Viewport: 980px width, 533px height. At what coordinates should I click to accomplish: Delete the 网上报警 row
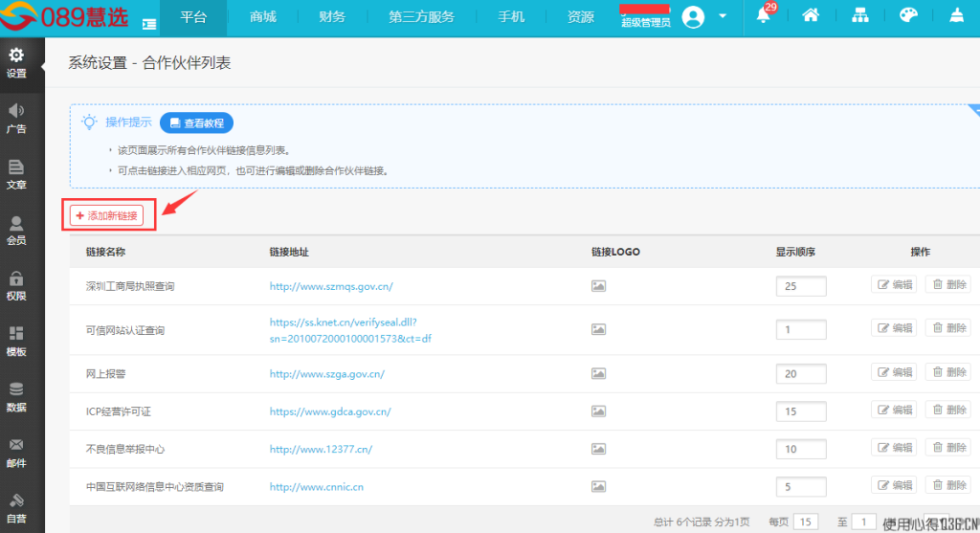(948, 372)
